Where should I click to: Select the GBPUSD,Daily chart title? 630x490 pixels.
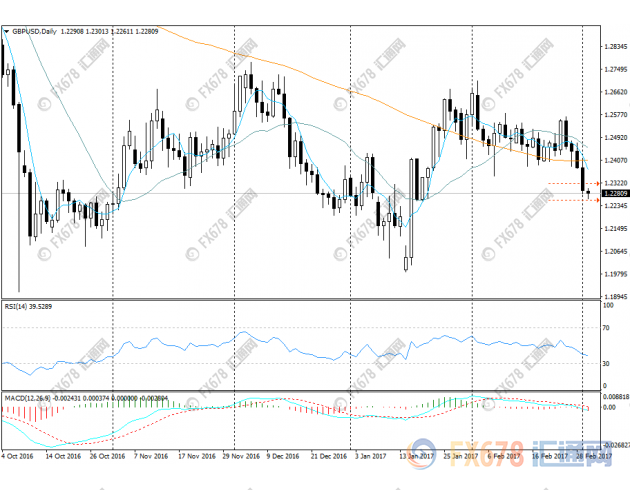(x=34, y=32)
